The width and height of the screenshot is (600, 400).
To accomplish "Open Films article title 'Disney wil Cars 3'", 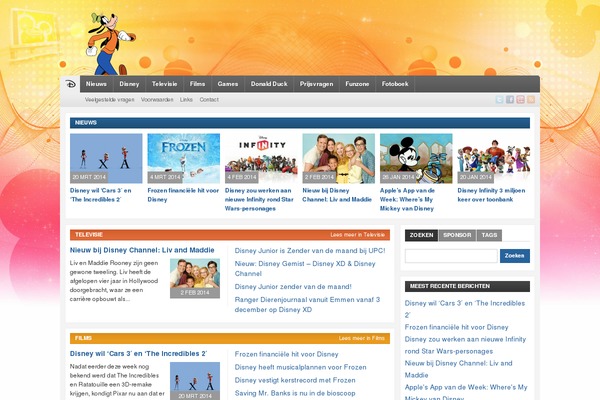I will [x=139, y=353].
